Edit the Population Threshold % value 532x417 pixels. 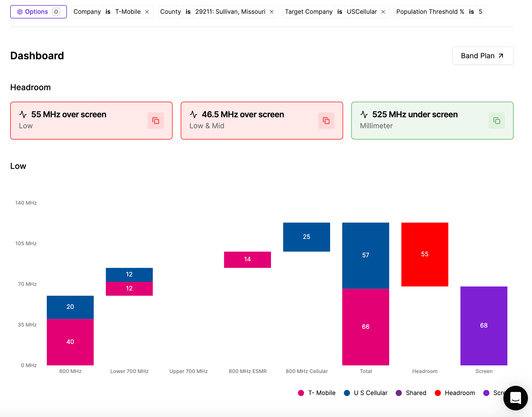(x=480, y=12)
